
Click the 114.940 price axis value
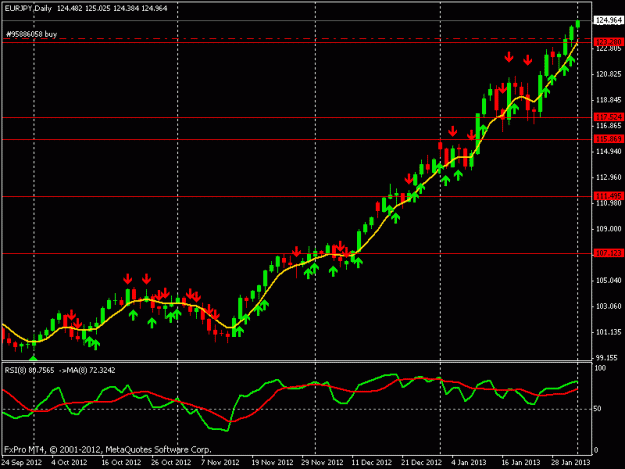(x=608, y=151)
